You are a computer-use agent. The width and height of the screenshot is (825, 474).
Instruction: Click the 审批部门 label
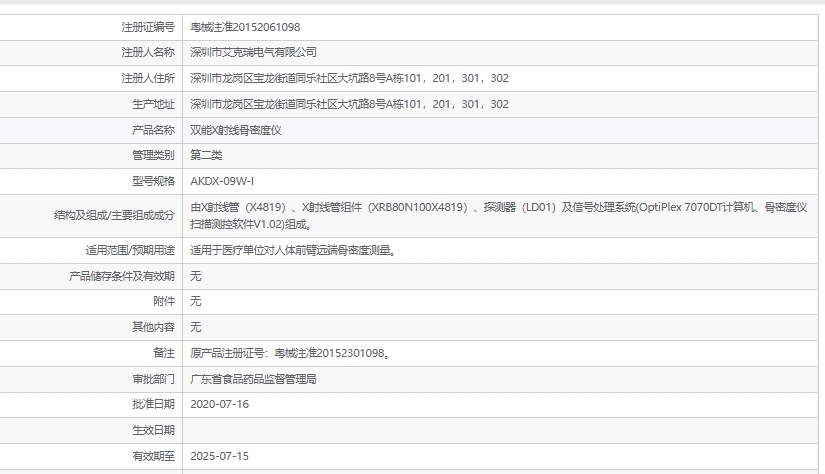[153, 379]
